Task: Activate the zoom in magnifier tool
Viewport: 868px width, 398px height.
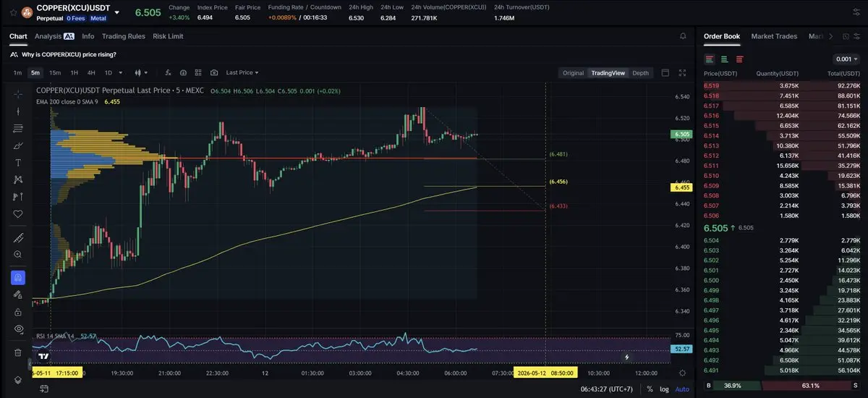Action: coord(18,255)
